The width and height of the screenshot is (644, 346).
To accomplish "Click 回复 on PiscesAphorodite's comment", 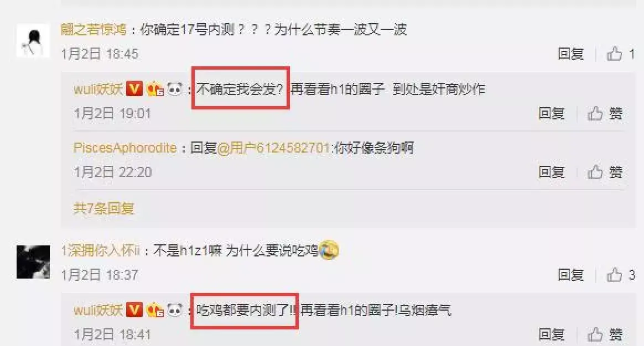I will (x=551, y=172).
